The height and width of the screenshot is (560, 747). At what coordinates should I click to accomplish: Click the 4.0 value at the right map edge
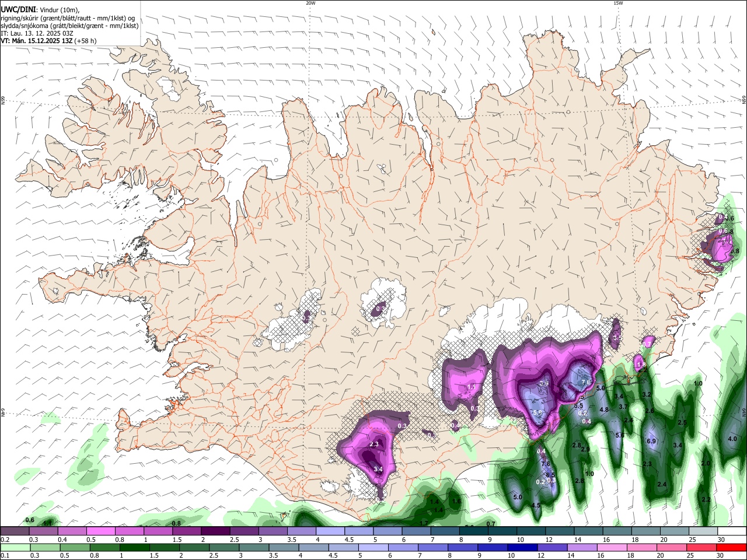click(732, 439)
